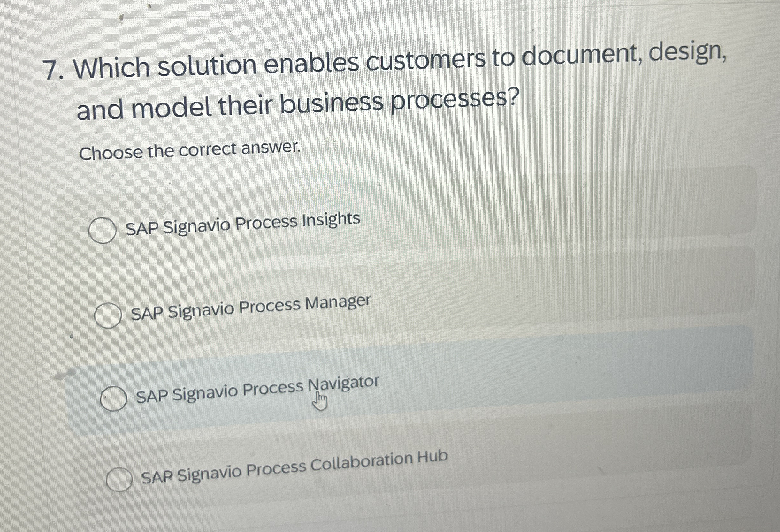Screen dimensions: 780x532
Task: Click the SAP Signavio Process Insights option label
Action: (242, 224)
